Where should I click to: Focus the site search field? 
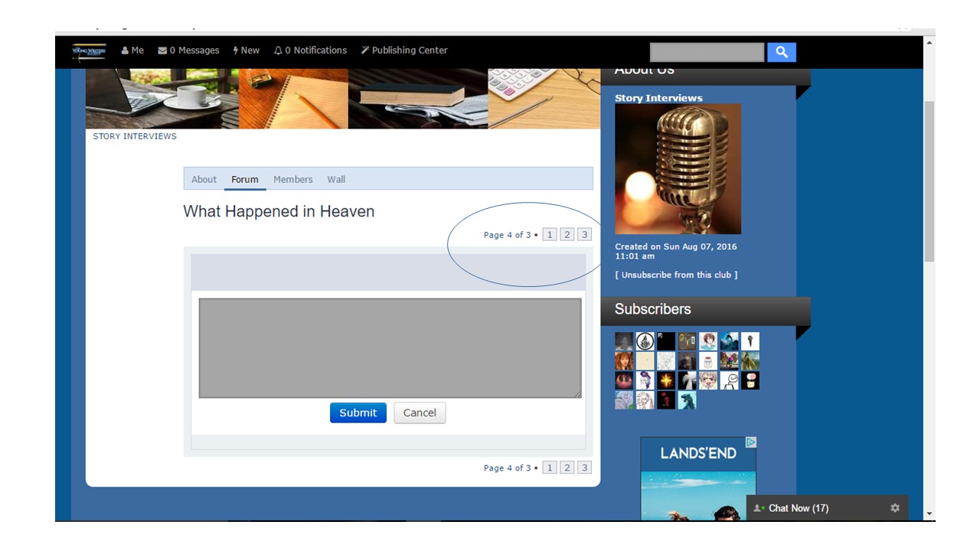click(707, 52)
